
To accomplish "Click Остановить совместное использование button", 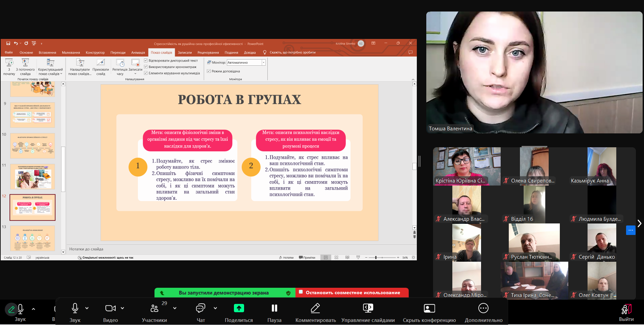I will pos(352,292).
